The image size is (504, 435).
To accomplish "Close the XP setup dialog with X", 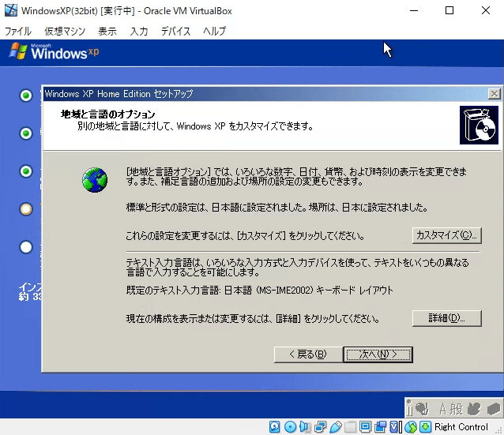I will pyautogui.click(x=494, y=94).
